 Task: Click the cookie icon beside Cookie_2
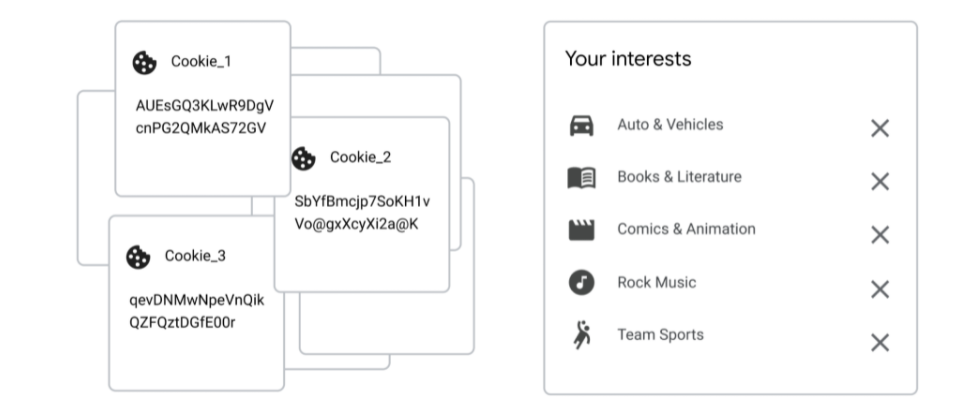(302, 158)
